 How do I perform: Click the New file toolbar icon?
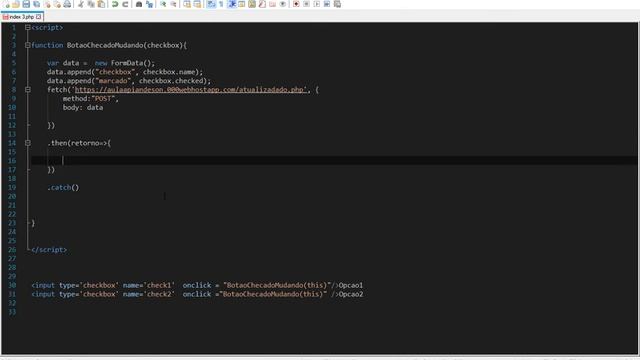tap(6, 4)
